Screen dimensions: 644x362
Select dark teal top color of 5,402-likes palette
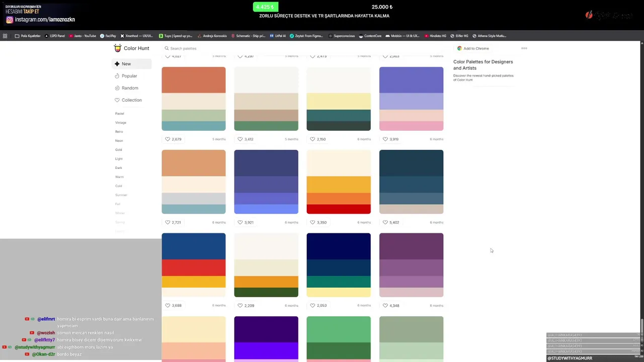(x=411, y=163)
